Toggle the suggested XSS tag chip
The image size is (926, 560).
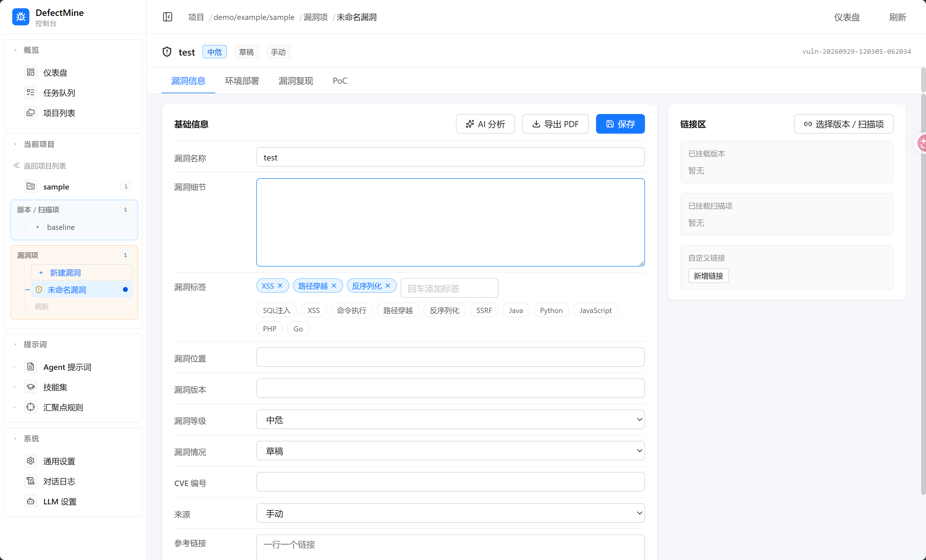(313, 310)
